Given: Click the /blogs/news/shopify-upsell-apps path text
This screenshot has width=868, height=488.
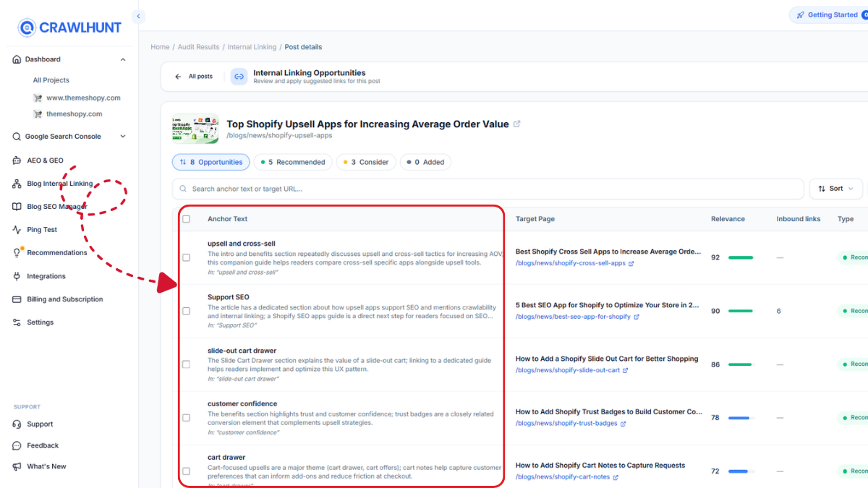Looking at the screenshot, I should [279, 135].
